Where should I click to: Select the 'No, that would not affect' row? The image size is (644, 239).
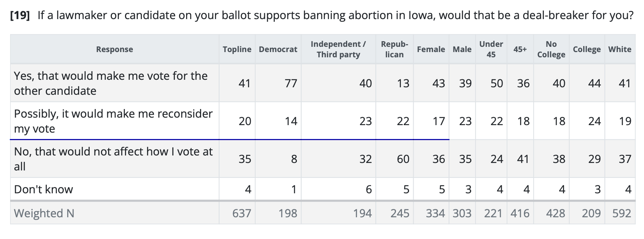pos(113,159)
